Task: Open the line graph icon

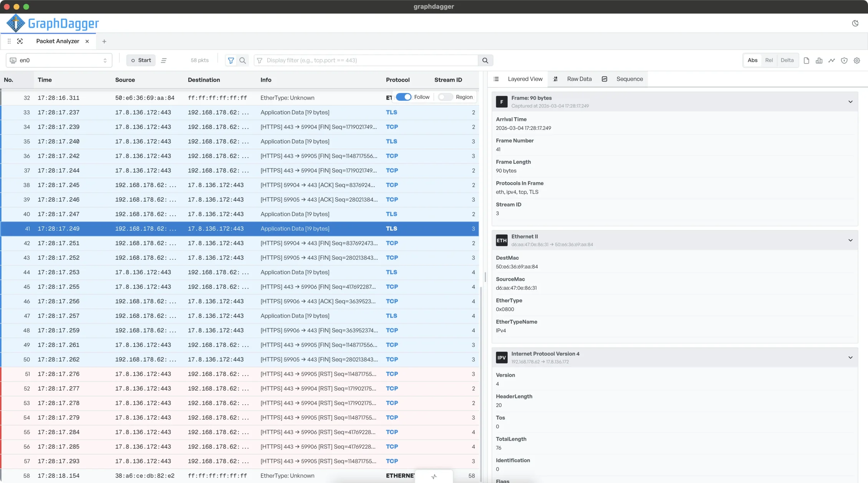Action: (832, 60)
